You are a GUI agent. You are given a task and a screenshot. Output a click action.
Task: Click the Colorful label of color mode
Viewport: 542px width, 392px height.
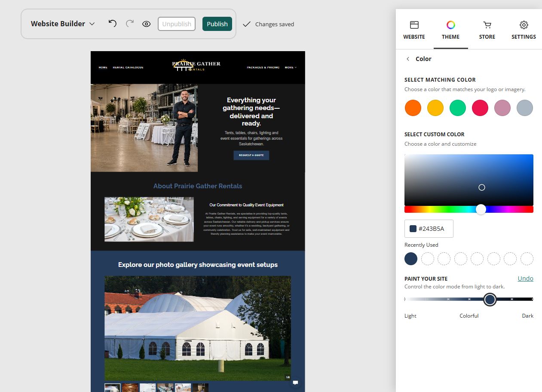(x=469, y=316)
